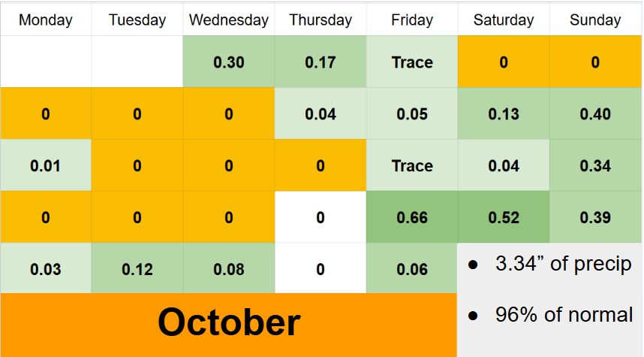
Task: Select the Wednesday column header
Action: [x=229, y=20]
